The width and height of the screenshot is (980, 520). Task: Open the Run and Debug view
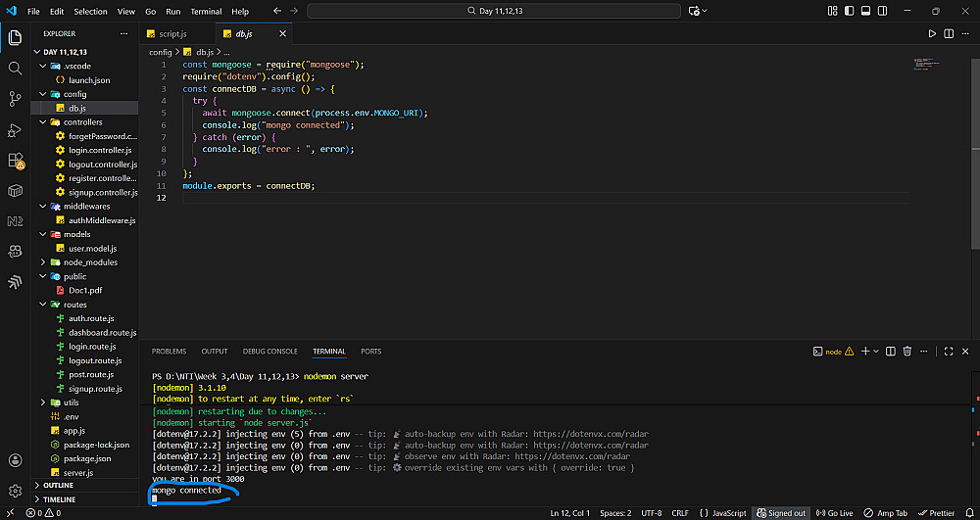pos(15,129)
